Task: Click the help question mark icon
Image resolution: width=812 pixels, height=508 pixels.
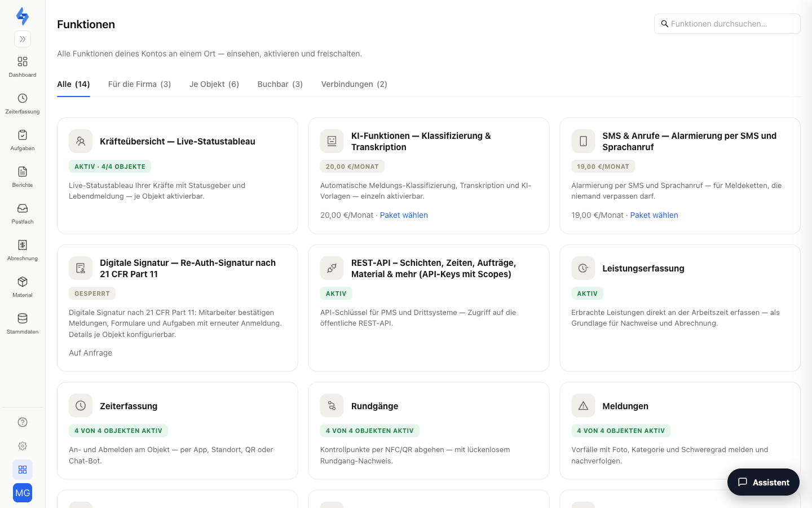Action: tap(23, 422)
